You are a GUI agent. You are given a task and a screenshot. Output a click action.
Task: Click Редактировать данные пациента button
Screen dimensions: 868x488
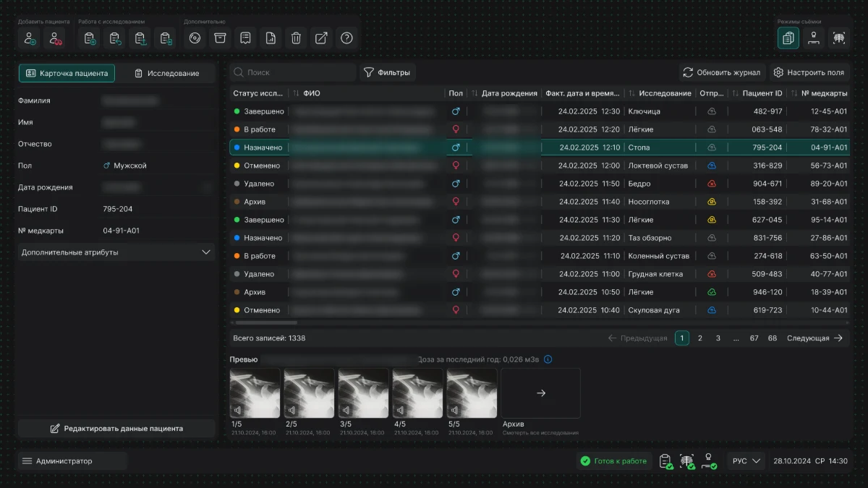click(x=116, y=428)
